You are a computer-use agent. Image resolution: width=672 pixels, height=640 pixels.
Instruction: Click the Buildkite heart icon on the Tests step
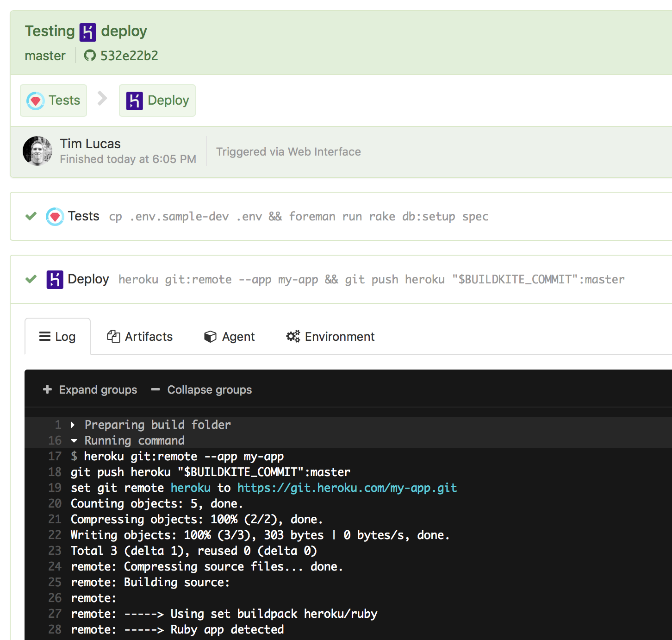[55, 216]
